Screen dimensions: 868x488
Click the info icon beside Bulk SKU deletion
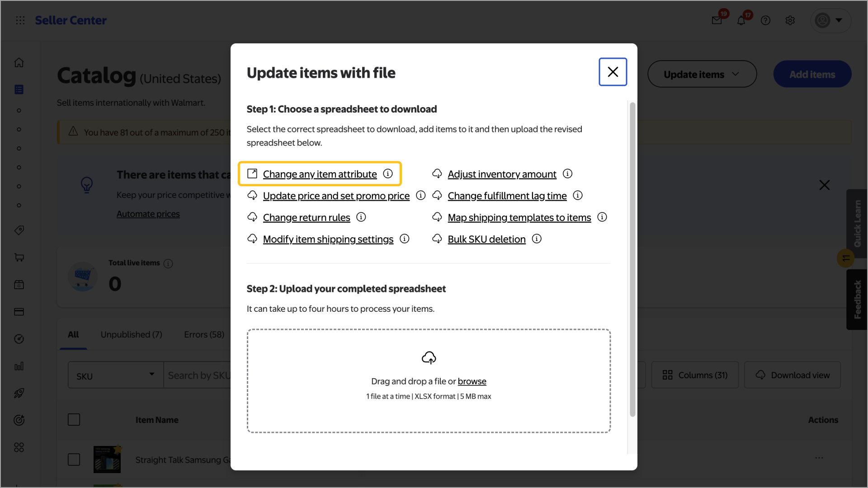pos(537,239)
